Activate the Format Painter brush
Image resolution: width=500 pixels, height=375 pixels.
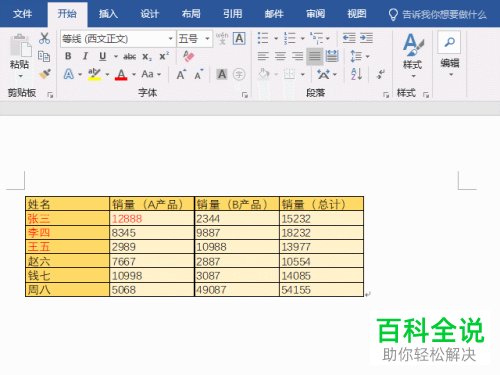(x=45, y=74)
